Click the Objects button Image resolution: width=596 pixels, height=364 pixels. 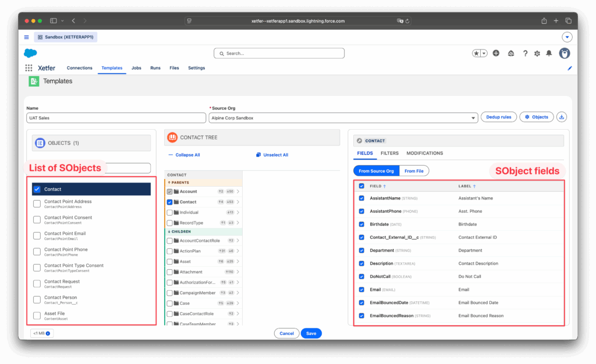[x=536, y=117]
